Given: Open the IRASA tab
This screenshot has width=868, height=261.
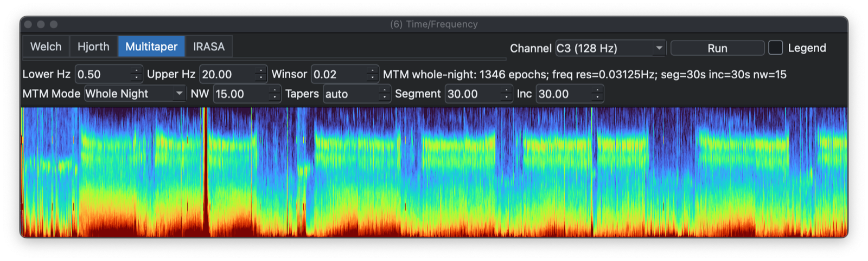Looking at the screenshot, I should coord(209,47).
